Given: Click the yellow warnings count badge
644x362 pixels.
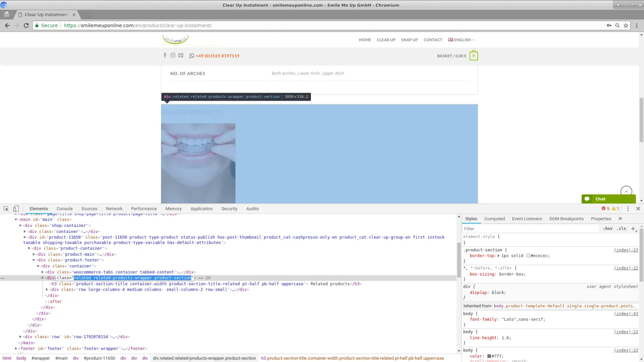Looking at the screenshot, I should 615,209.
